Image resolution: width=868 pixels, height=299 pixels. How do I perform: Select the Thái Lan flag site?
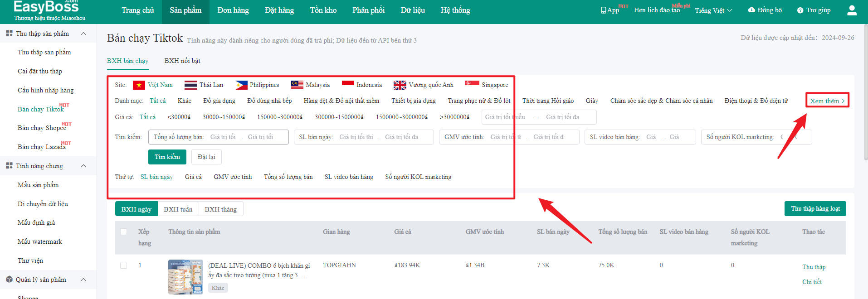(x=190, y=85)
